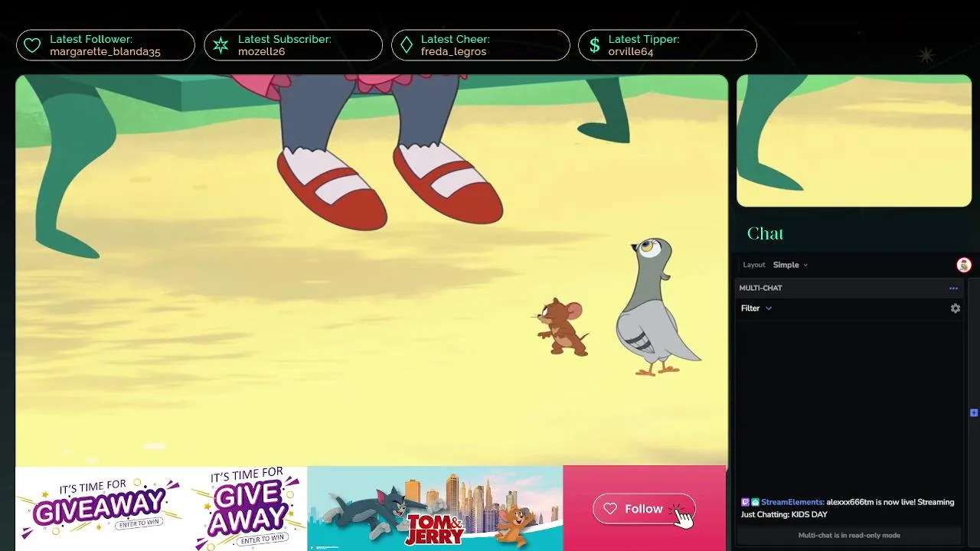Click the StreamElements username in chat
The width and height of the screenshot is (980, 551).
click(792, 502)
